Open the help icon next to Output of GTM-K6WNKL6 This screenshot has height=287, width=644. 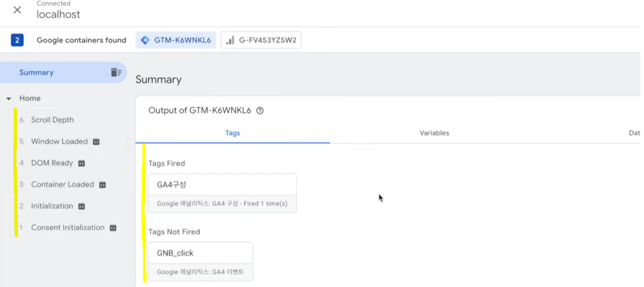[x=260, y=110]
